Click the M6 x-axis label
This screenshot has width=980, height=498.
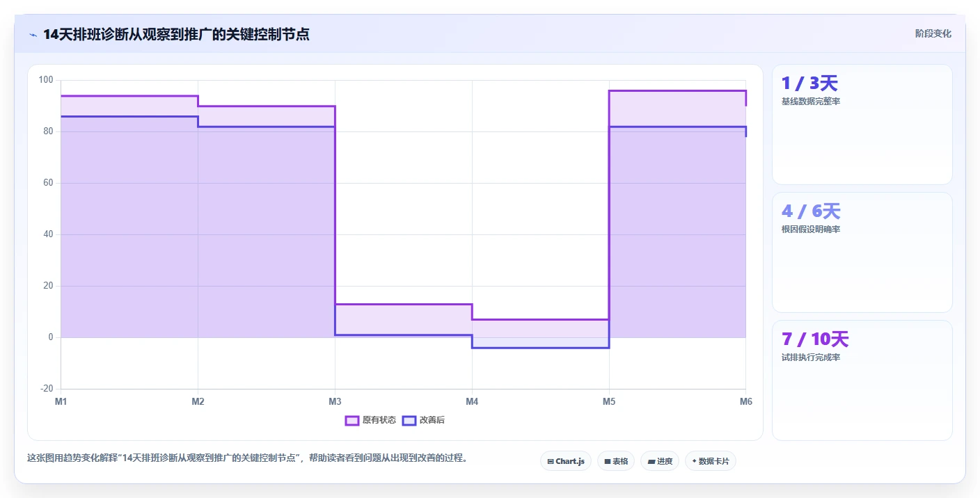pyautogui.click(x=746, y=401)
